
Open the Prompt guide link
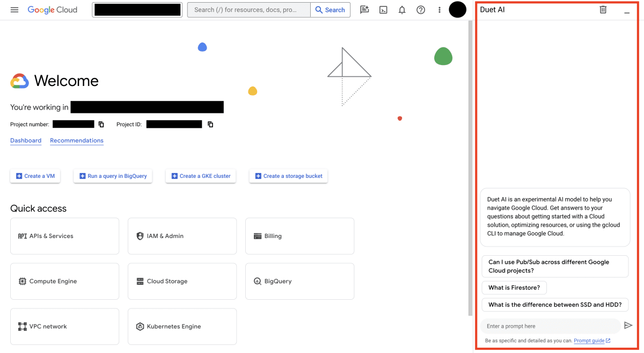point(592,341)
